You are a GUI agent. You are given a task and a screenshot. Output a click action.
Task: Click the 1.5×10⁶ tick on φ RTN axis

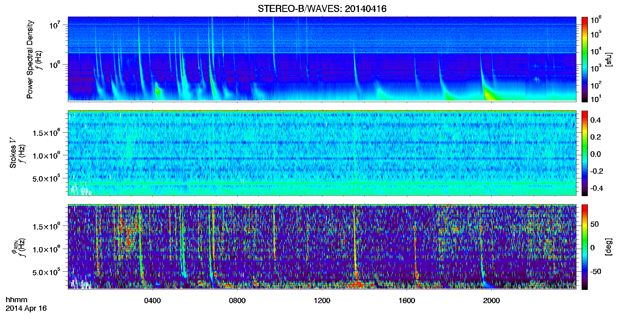pos(46,227)
